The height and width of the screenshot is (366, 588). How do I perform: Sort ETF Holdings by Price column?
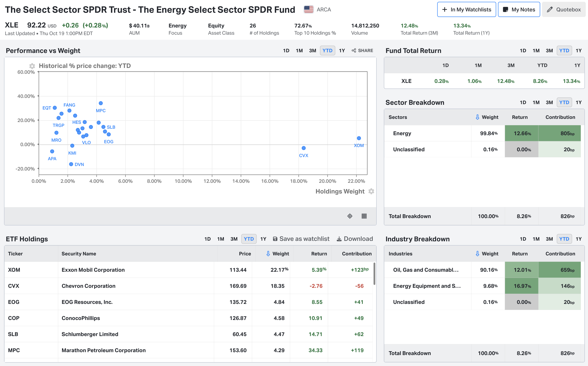[x=245, y=253]
